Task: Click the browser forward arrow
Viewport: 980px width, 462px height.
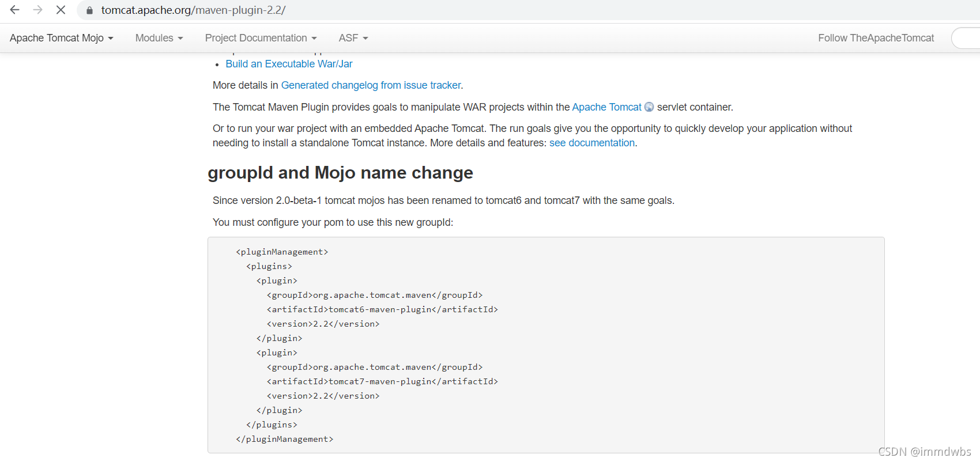Action: (x=38, y=10)
